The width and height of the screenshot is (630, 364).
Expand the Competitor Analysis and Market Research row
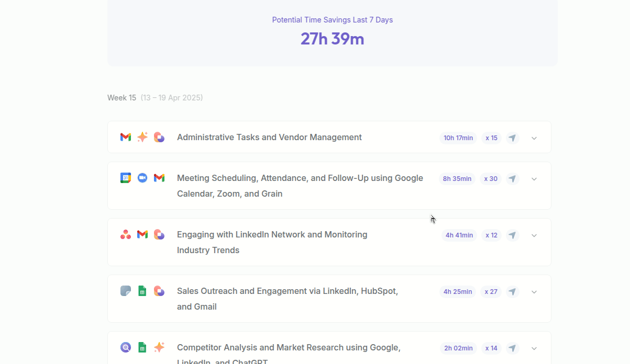(x=534, y=348)
